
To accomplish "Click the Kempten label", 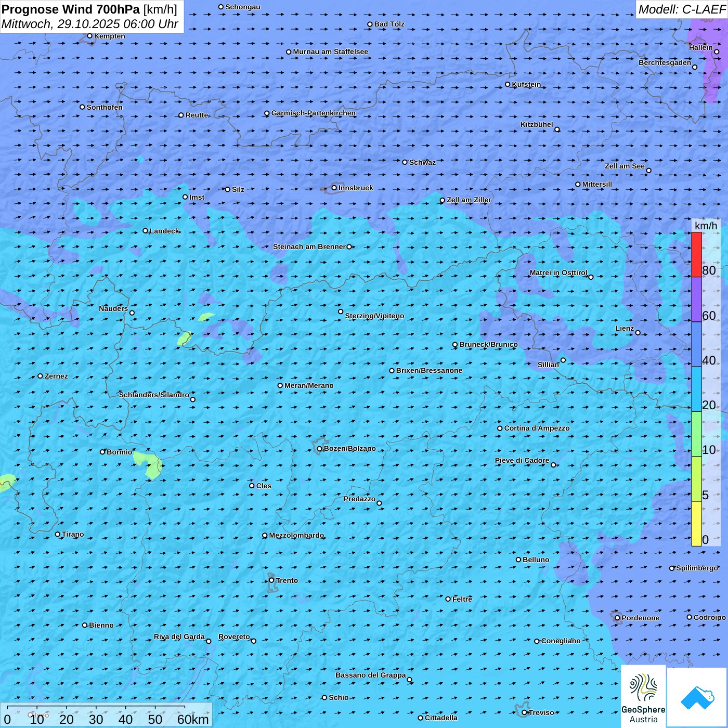I will tap(110, 36).
